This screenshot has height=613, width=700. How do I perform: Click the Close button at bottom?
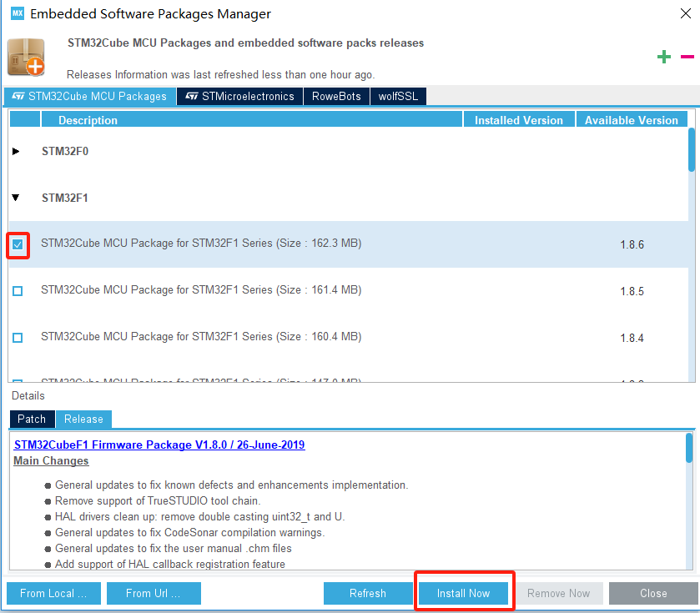pos(653,593)
